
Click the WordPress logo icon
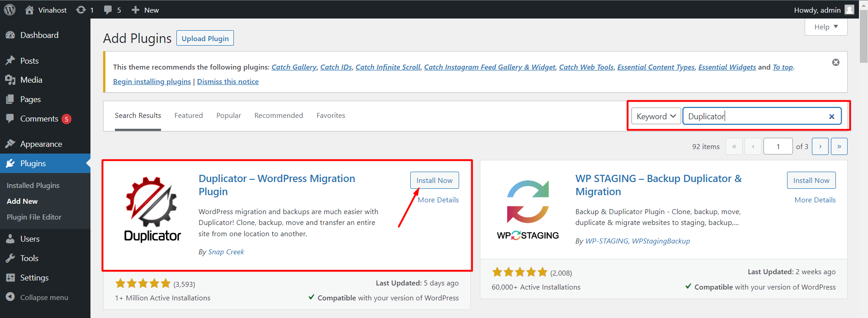coord(9,9)
